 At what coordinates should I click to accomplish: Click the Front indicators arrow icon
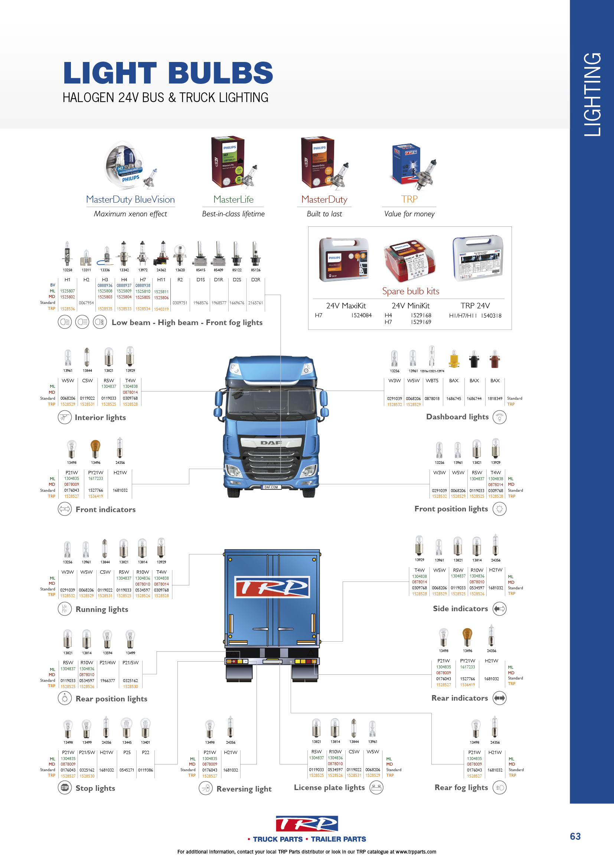pyautogui.click(x=65, y=509)
